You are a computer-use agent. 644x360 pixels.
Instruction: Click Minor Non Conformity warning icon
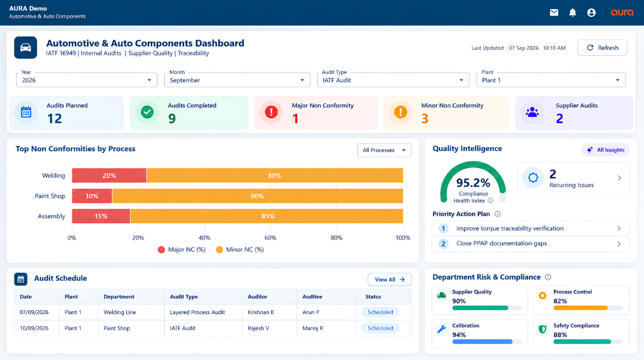[400, 112]
